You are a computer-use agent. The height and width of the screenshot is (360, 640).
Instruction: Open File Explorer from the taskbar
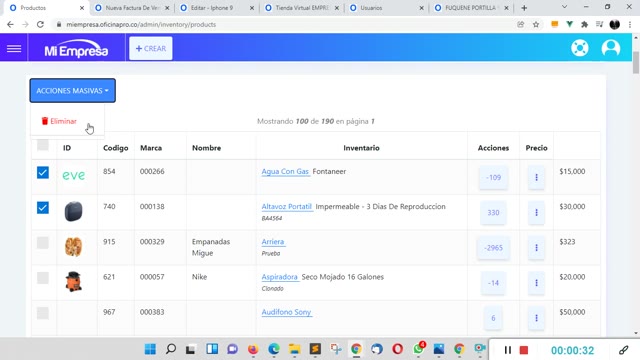point(294,349)
